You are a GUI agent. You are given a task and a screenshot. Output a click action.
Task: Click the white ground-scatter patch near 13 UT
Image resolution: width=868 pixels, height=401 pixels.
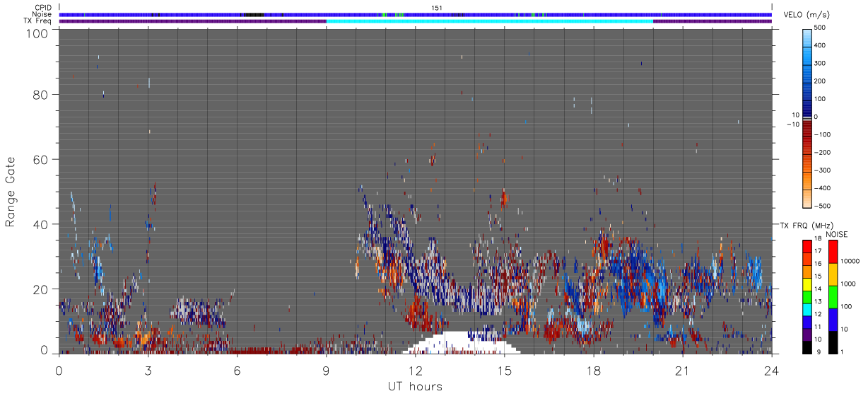coord(461,342)
